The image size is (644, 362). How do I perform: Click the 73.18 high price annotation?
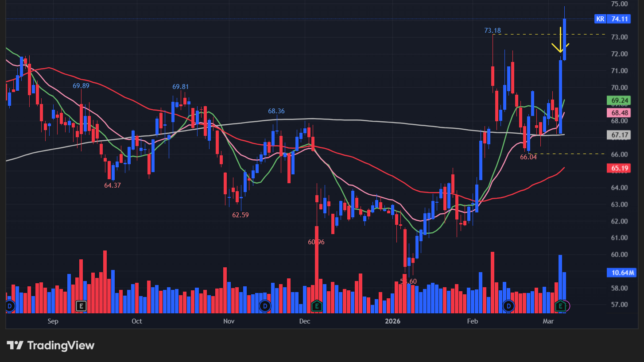pyautogui.click(x=492, y=31)
